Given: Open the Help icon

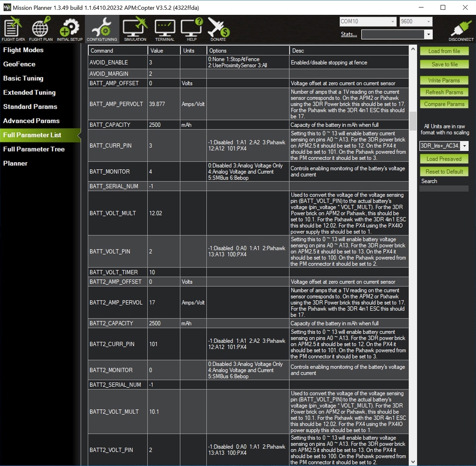Looking at the screenshot, I should (192, 29).
